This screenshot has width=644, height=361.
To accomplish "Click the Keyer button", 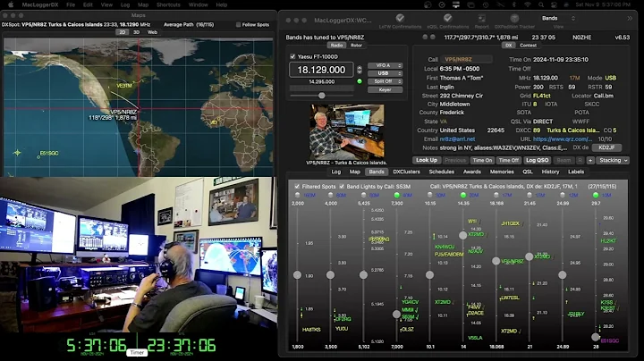I will click(x=385, y=90).
